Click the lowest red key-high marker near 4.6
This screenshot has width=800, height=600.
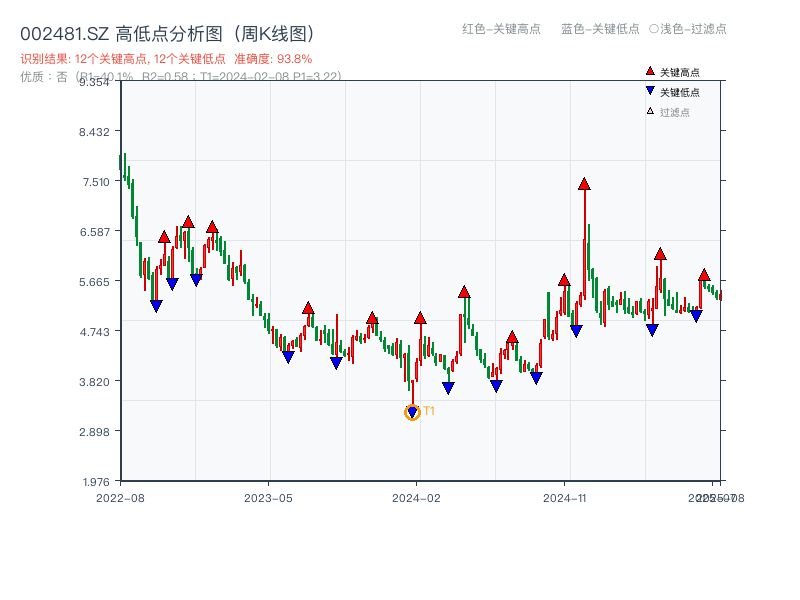tap(512, 337)
